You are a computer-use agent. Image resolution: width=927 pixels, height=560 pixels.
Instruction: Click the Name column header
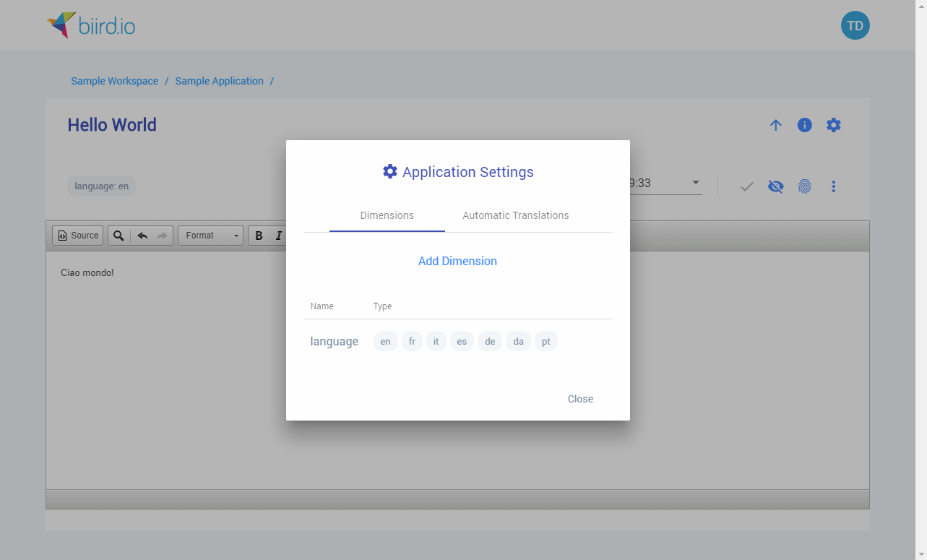(x=322, y=306)
